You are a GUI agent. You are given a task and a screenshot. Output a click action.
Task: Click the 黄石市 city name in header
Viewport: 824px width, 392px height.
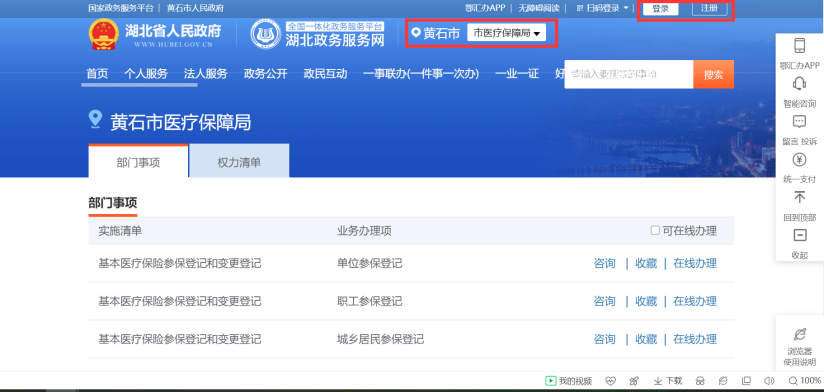pyautogui.click(x=441, y=33)
